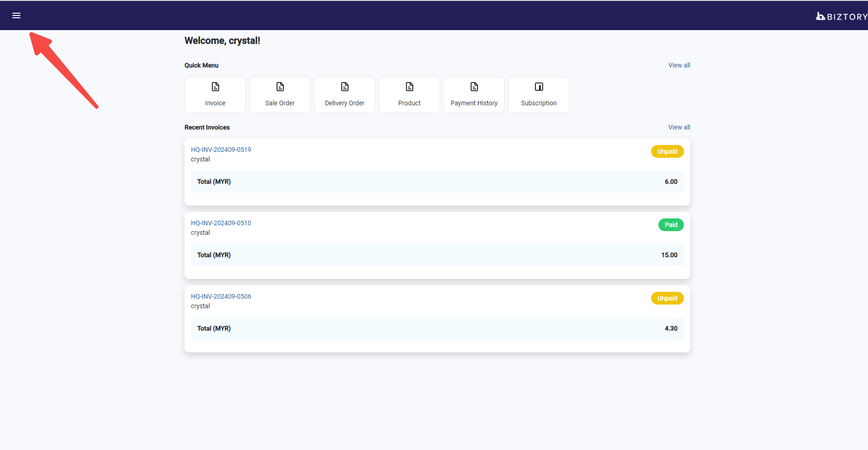Click Unpaid badge on invoice 0506

click(x=667, y=298)
